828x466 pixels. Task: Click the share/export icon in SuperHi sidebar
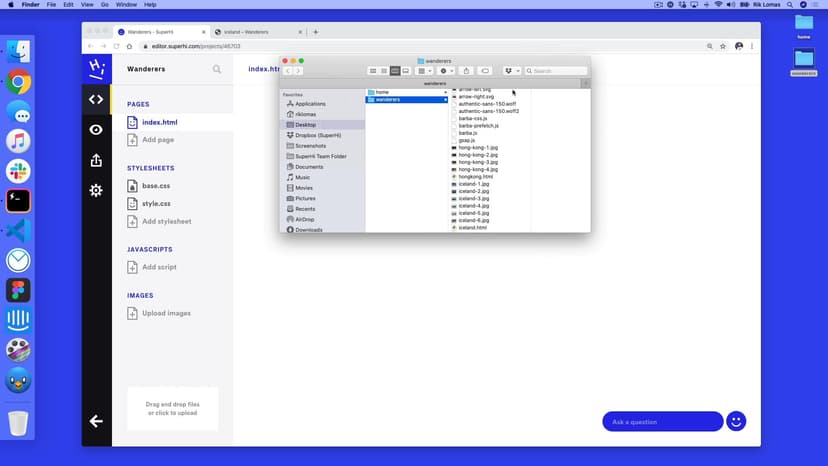click(96, 160)
